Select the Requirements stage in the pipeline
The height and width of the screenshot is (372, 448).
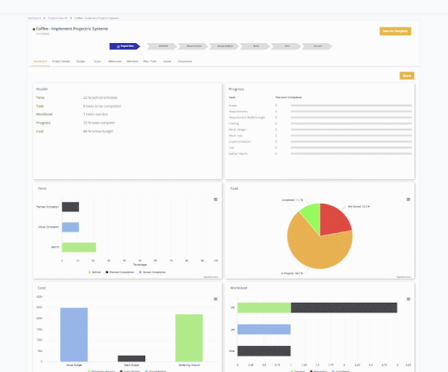193,46
